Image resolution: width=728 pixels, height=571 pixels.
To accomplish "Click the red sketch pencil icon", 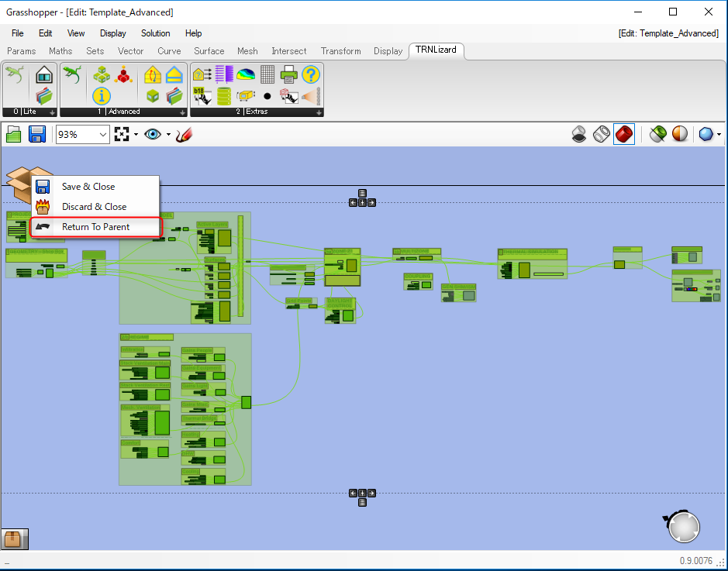I will click(184, 135).
